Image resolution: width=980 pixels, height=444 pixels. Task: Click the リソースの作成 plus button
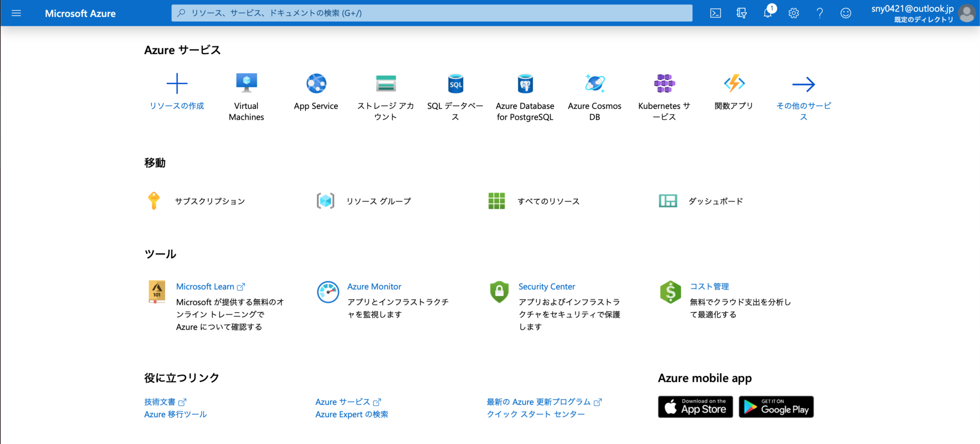point(177,83)
